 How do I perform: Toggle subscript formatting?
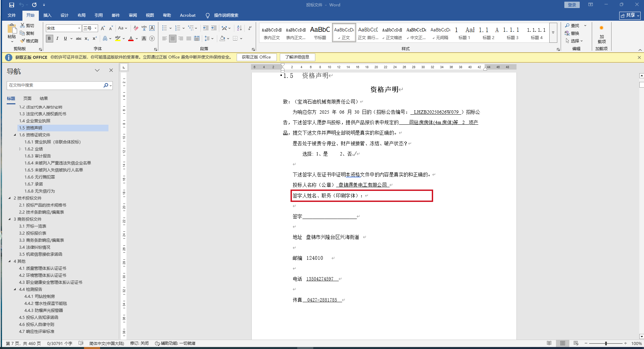[x=87, y=38]
